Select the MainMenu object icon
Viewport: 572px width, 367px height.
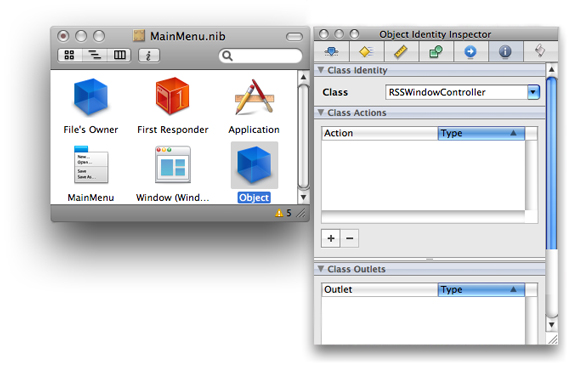click(x=91, y=164)
